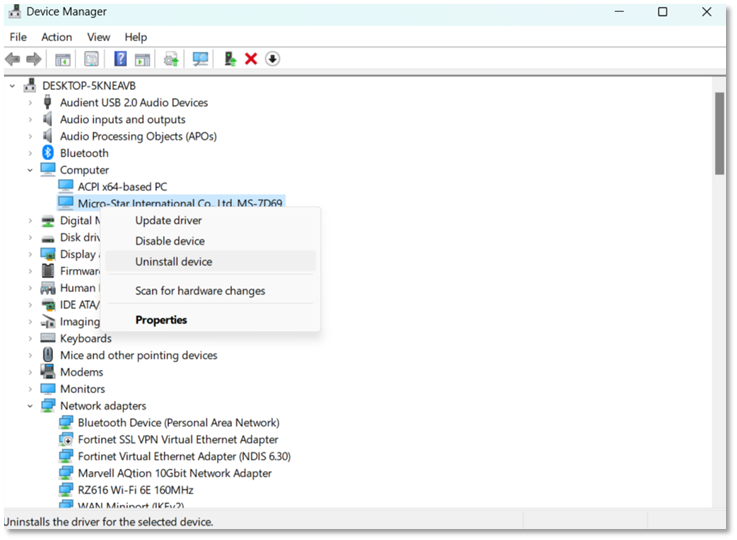
Task: Click the Modems category icon
Action: coord(48,371)
